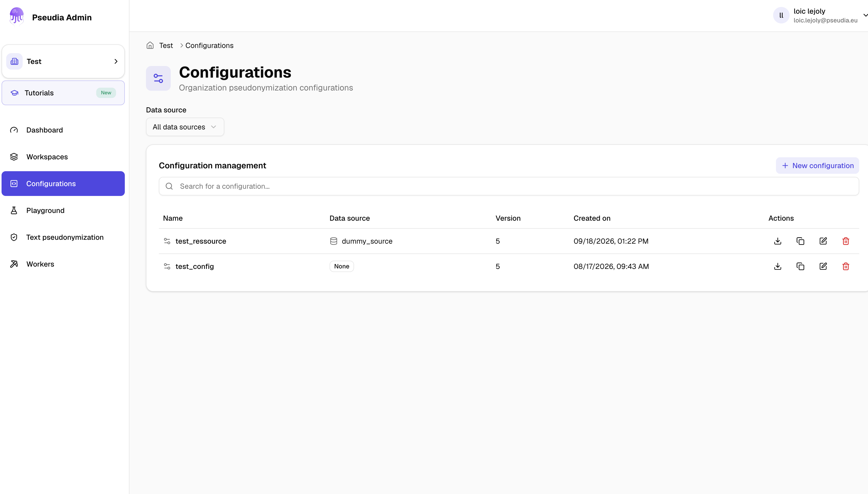Delete the test_ressource configuration

point(846,241)
